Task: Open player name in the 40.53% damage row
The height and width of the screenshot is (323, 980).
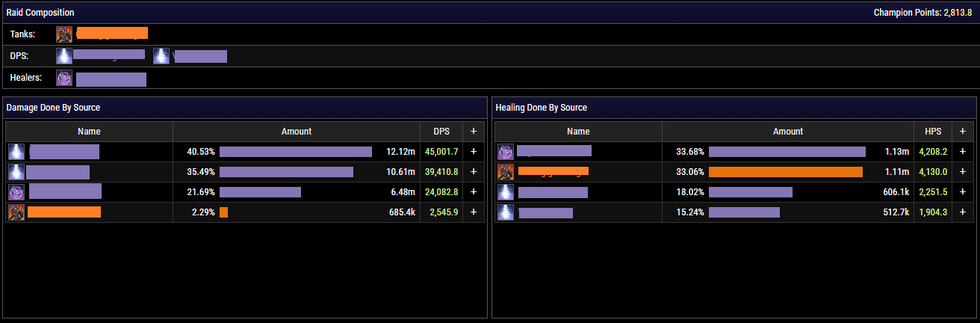Action: click(64, 152)
